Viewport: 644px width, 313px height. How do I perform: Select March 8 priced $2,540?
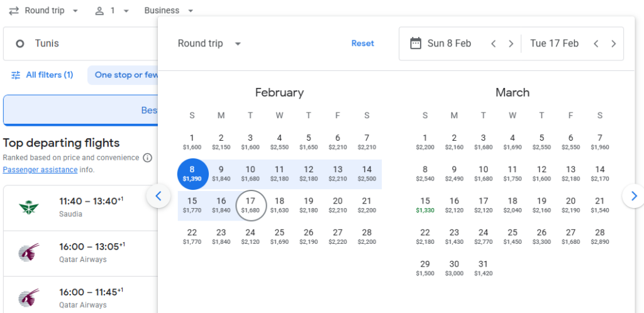[425, 173]
